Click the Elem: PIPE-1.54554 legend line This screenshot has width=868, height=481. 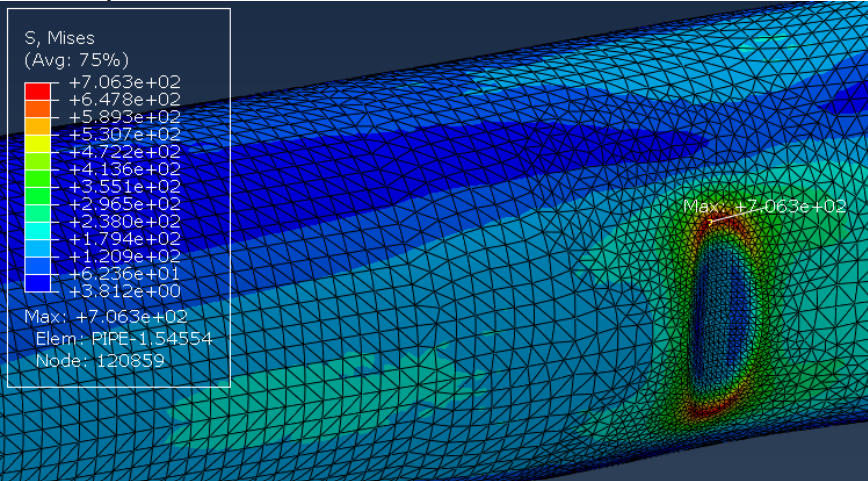(124, 339)
